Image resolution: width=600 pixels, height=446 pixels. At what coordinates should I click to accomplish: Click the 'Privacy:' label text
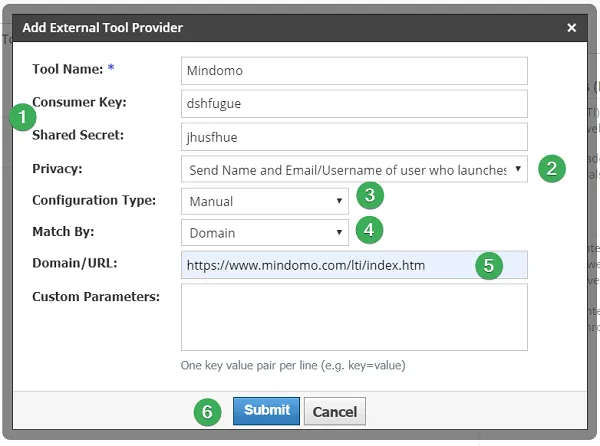[x=57, y=169]
